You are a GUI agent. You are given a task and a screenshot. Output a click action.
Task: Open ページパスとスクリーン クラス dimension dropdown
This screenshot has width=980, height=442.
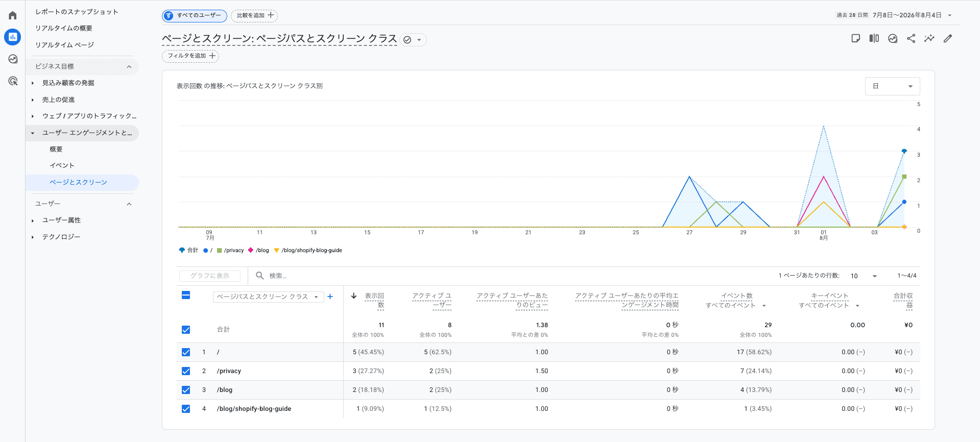268,297
